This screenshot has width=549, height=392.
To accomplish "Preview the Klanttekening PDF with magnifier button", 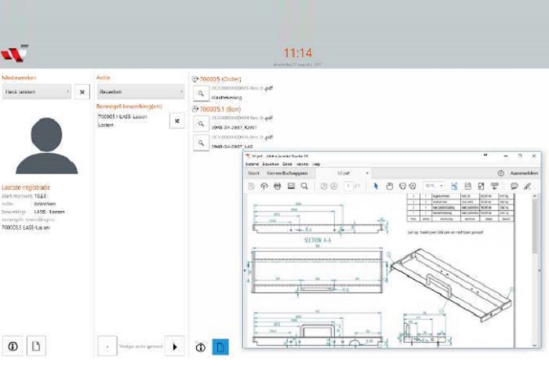I will [200, 93].
